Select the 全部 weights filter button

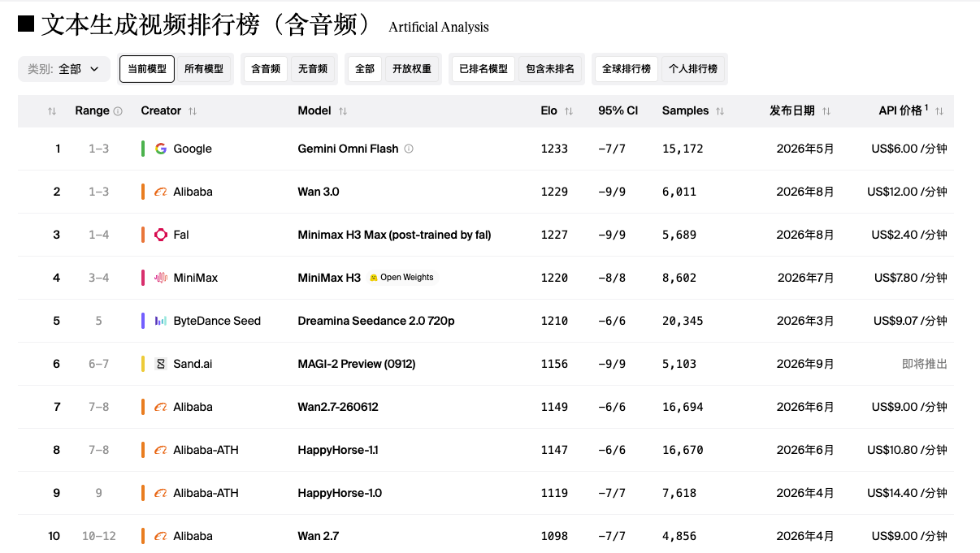(x=365, y=69)
